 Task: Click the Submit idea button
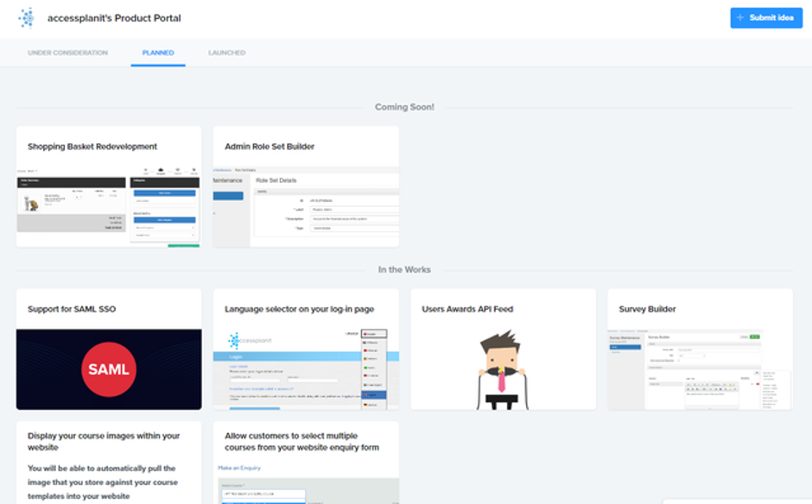pyautogui.click(x=766, y=17)
